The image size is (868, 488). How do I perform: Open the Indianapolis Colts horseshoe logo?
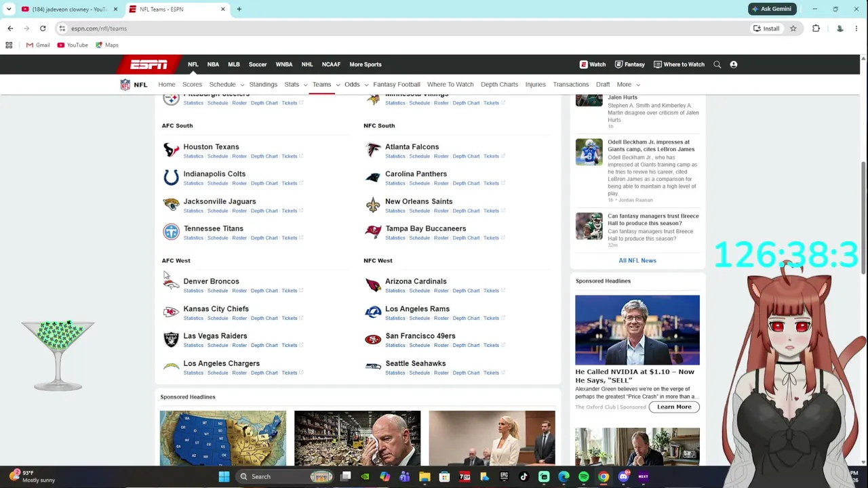point(171,177)
